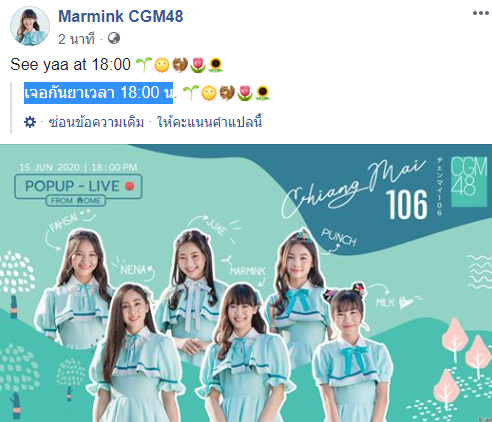Click the sunflower emoji in the original post
This screenshot has height=422, width=492.
coord(215,65)
